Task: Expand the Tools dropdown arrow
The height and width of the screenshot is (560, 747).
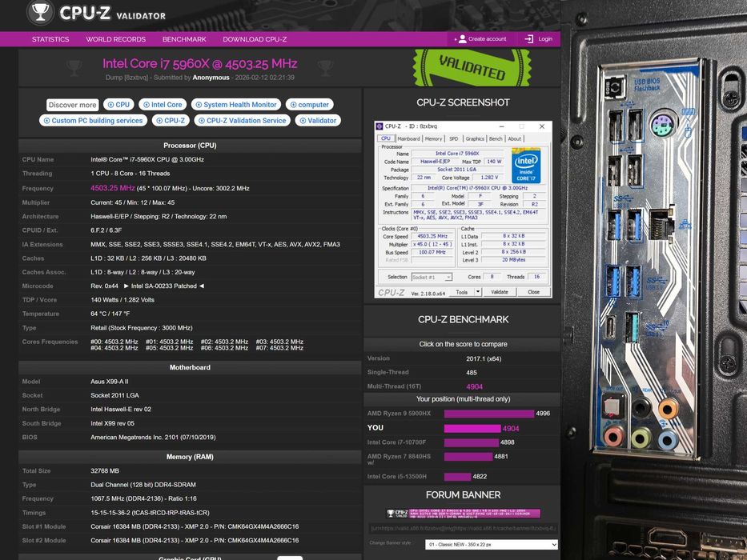Action: click(478, 292)
